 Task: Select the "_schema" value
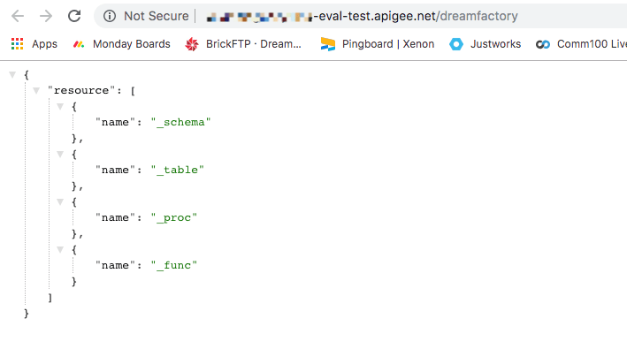tap(180, 122)
